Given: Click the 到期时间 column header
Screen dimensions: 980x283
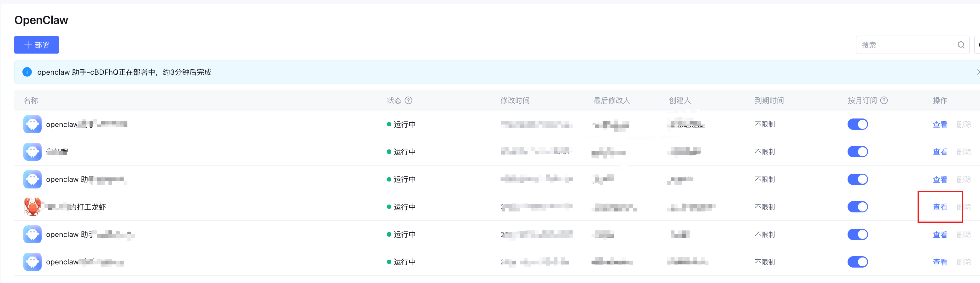Looking at the screenshot, I should (769, 101).
